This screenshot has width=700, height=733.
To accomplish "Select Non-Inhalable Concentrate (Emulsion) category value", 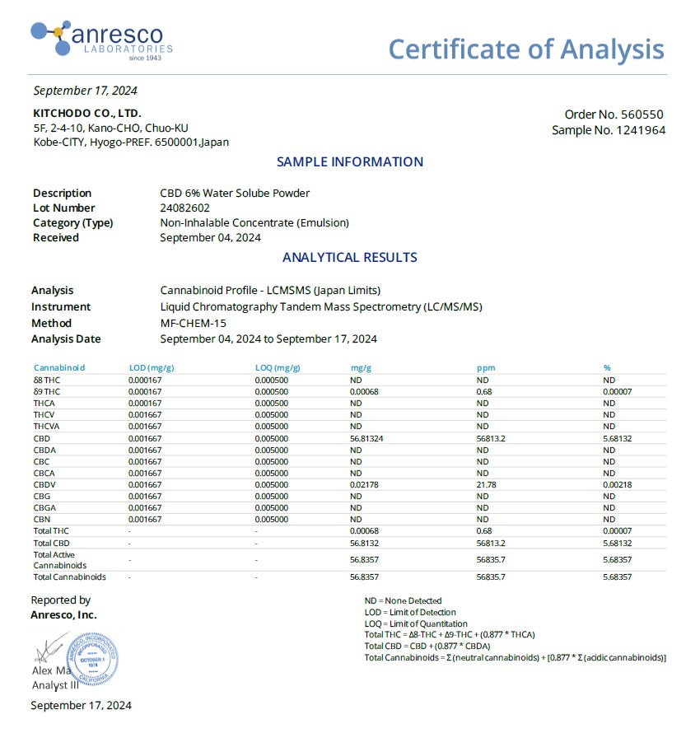I will pyautogui.click(x=254, y=223).
